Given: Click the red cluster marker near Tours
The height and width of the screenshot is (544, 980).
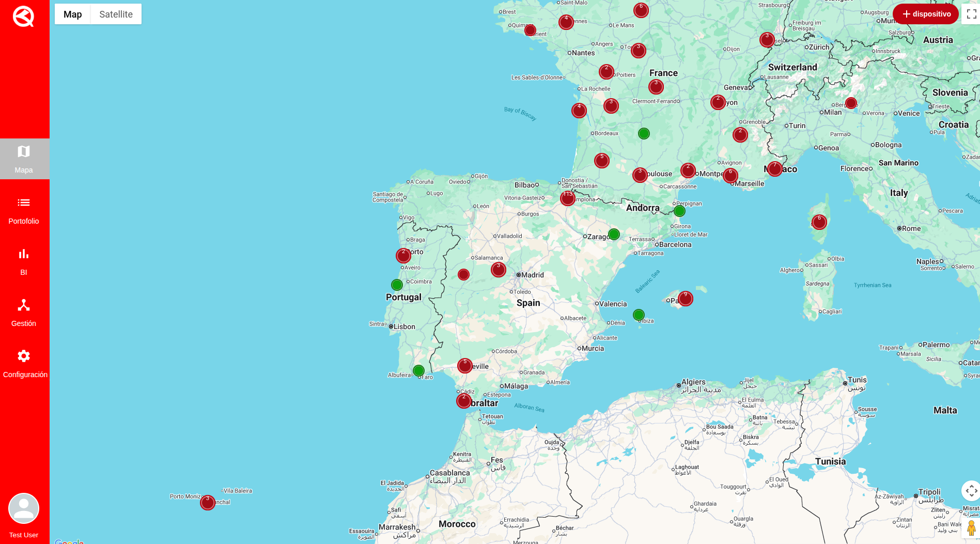Looking at the screenshot, I should (x=639, y=51).
